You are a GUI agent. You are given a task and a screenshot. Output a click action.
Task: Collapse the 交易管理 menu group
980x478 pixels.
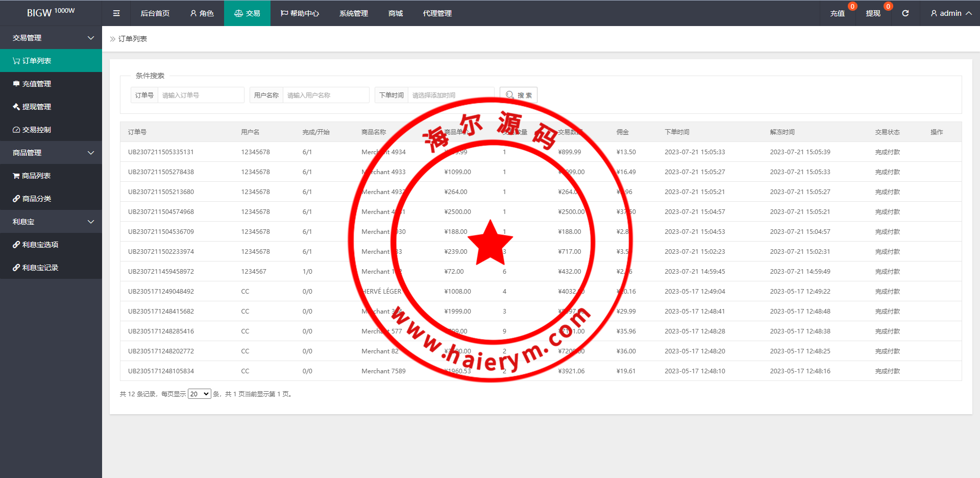[51, 38]
